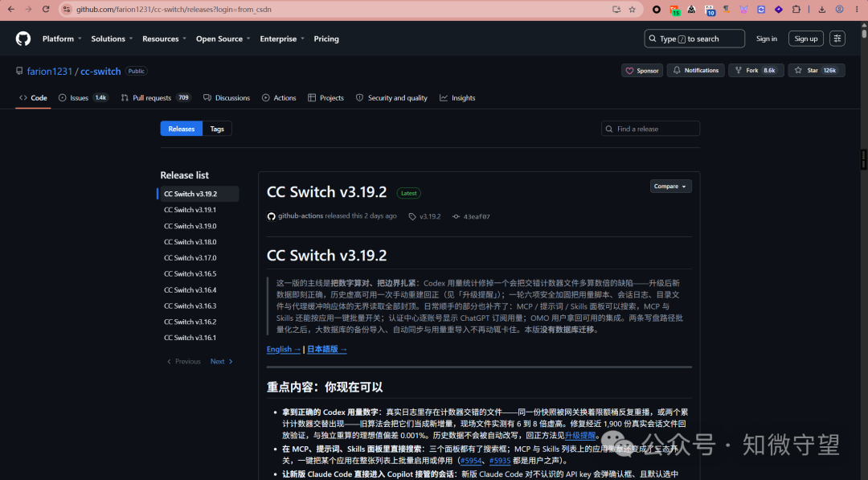
Task: Open the GitHub command palette icon button
Action: [837, 39]
